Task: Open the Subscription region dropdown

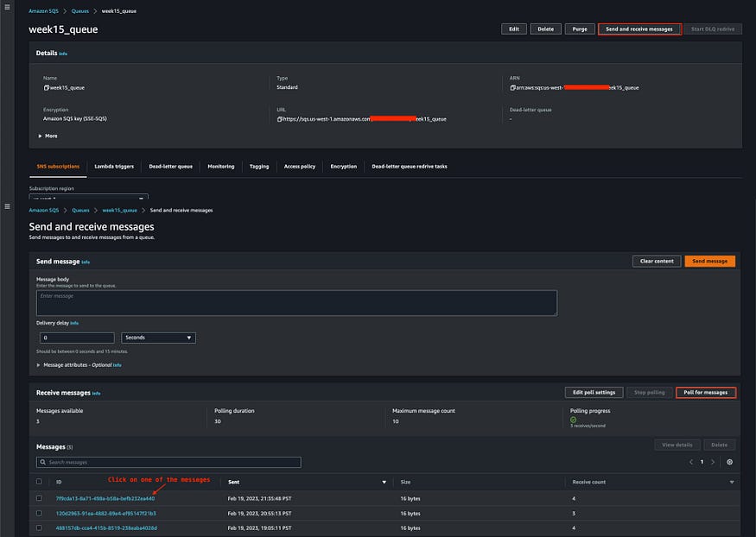Action: coord(89,197)
